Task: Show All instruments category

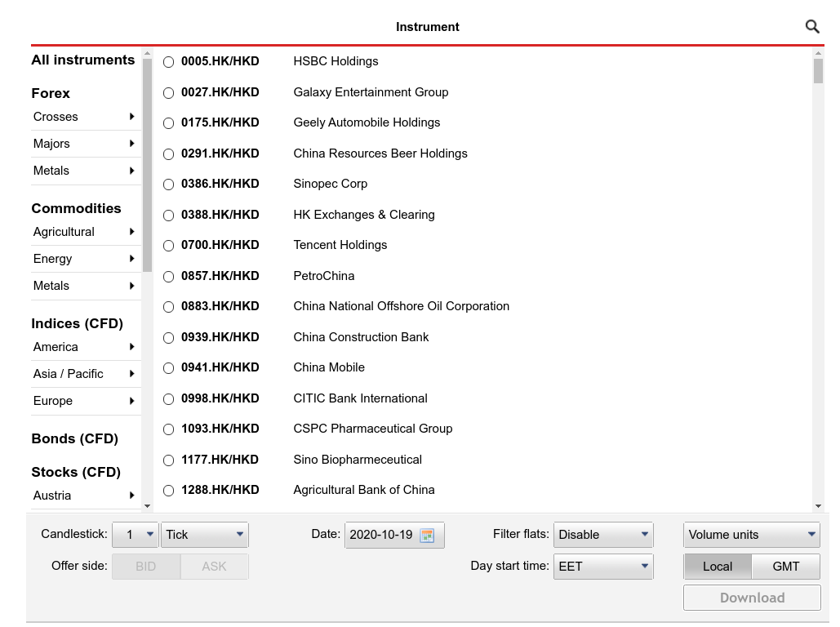Action: (83, 60)
